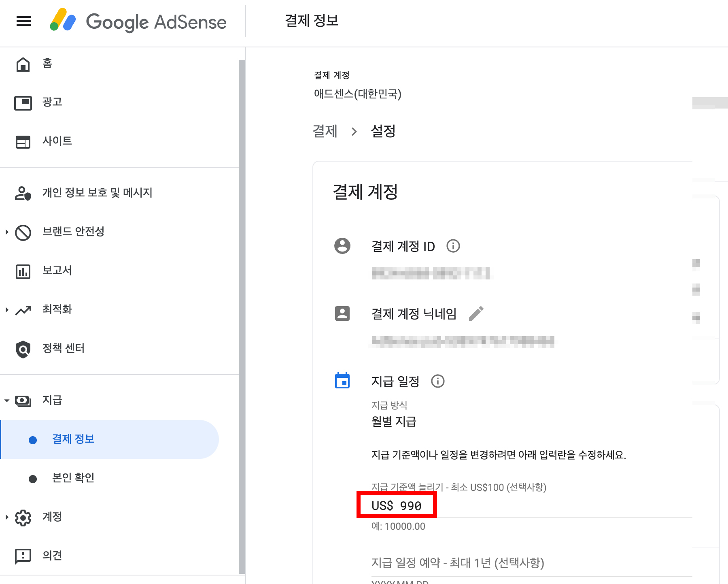Open 개인 정보 보호 및 메시지
The image size is (728, 584).
pos(97,192)
